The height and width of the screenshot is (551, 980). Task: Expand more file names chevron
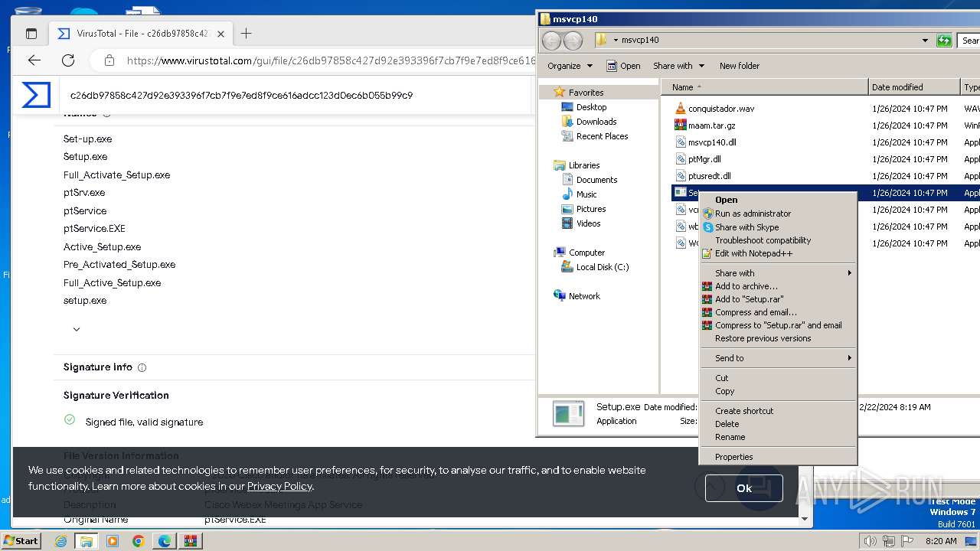pos(77,329)
